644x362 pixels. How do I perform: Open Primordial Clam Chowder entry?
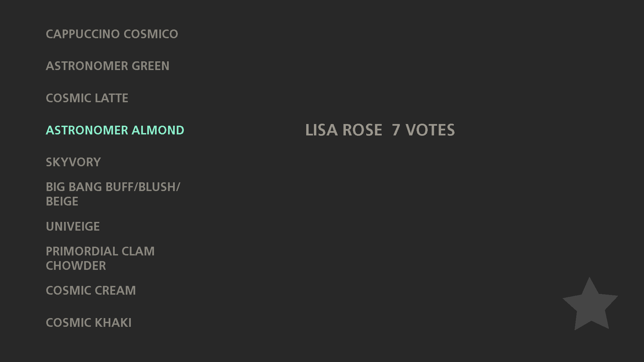[x=100, y=258]
